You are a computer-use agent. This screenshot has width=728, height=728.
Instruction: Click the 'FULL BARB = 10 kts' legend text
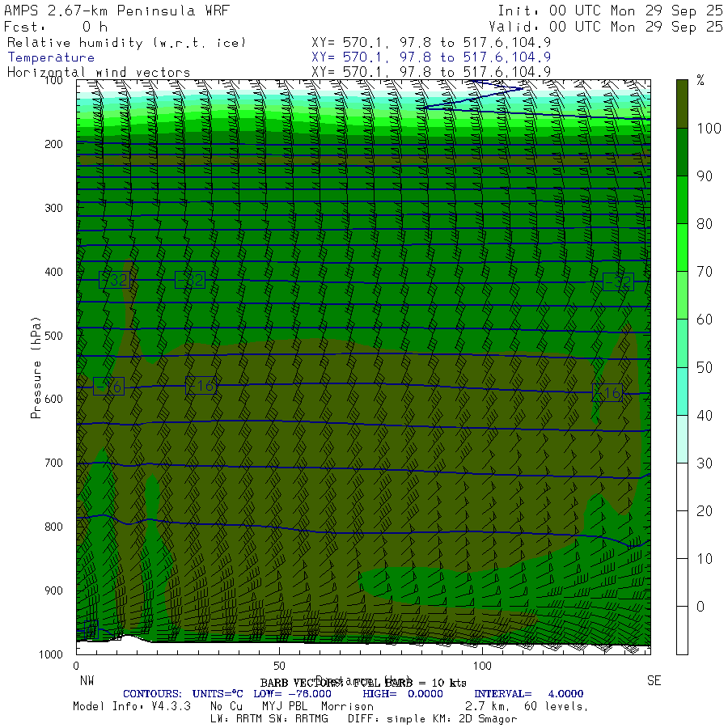tap(409, 683)
